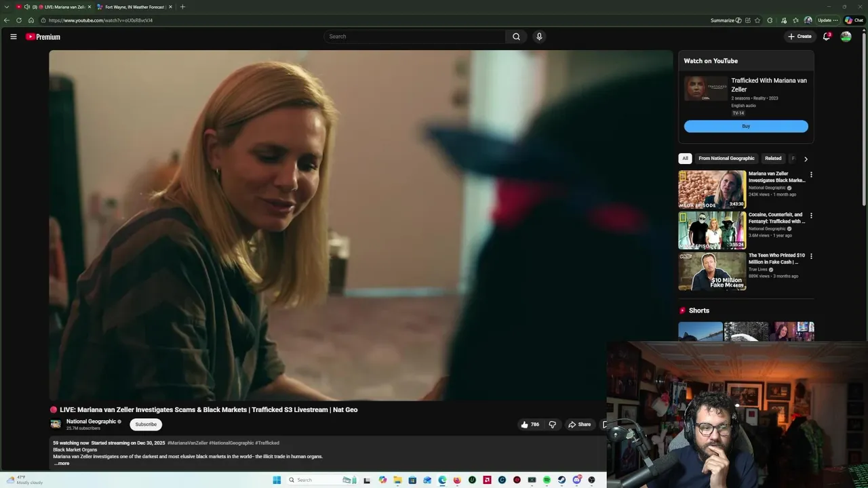868x488 pixels.
Task: Open YouTube notifications bell
Action: 827,37
